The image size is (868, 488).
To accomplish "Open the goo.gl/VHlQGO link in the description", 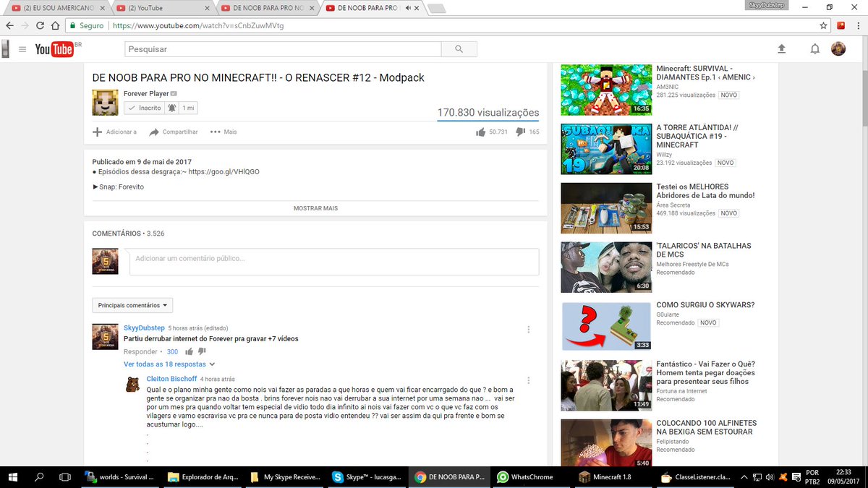I will click(224, 172).
